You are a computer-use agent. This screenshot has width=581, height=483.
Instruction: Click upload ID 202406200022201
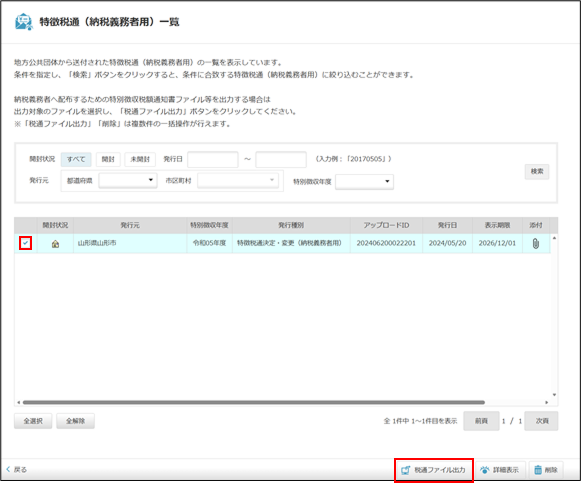(x=386, y=243)
